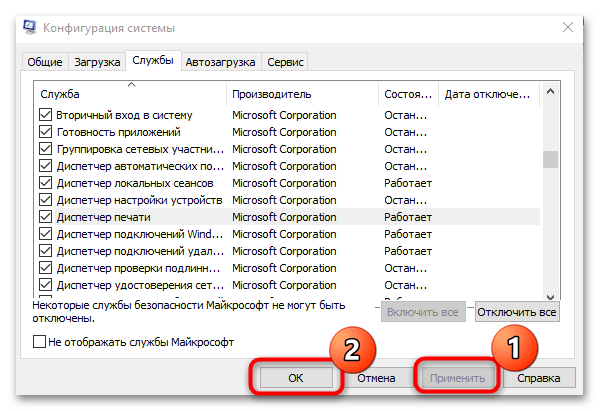Click Microsoft Corporation in Диспетчер удостоверения row
The width and height of the screenshot is (600, 411).
284,285
